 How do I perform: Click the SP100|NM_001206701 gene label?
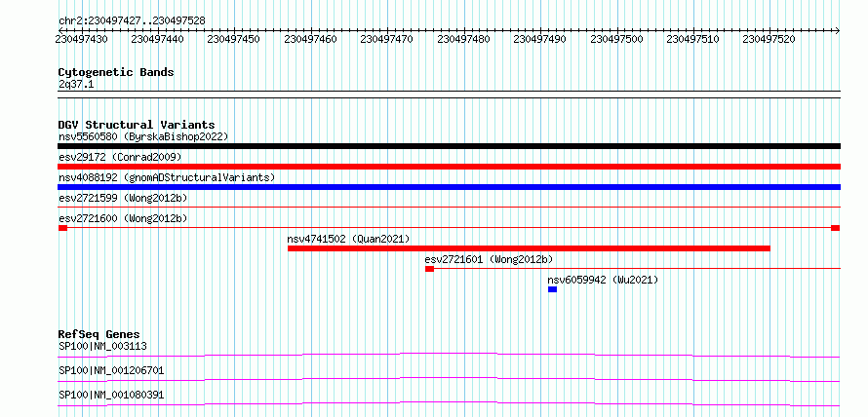[111, 370]
